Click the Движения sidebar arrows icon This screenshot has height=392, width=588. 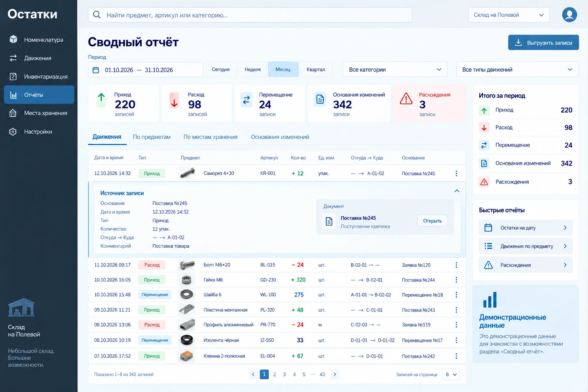click(x=13, y=58)
